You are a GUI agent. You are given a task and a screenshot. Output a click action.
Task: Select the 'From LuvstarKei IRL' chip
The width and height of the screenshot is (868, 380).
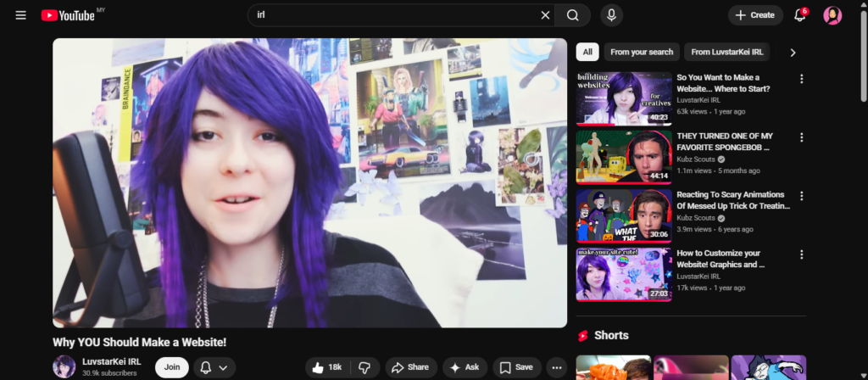[726, 52]
